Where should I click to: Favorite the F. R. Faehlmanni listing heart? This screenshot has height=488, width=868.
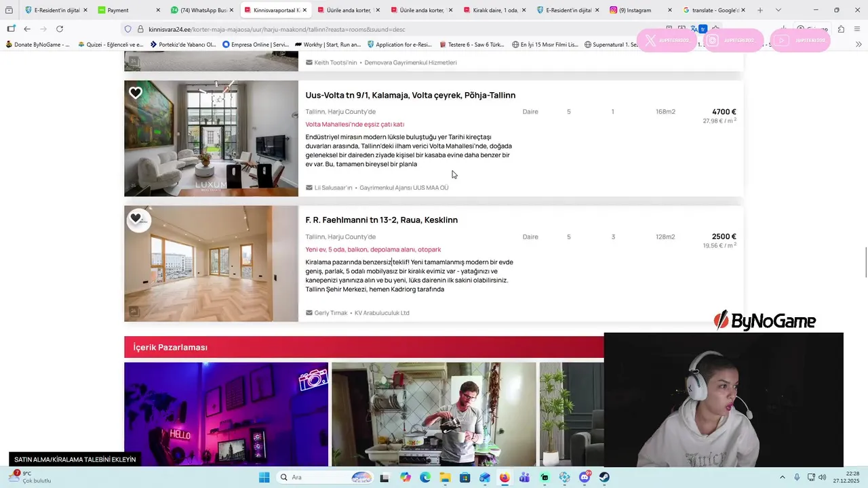click(x=136, y=218)
